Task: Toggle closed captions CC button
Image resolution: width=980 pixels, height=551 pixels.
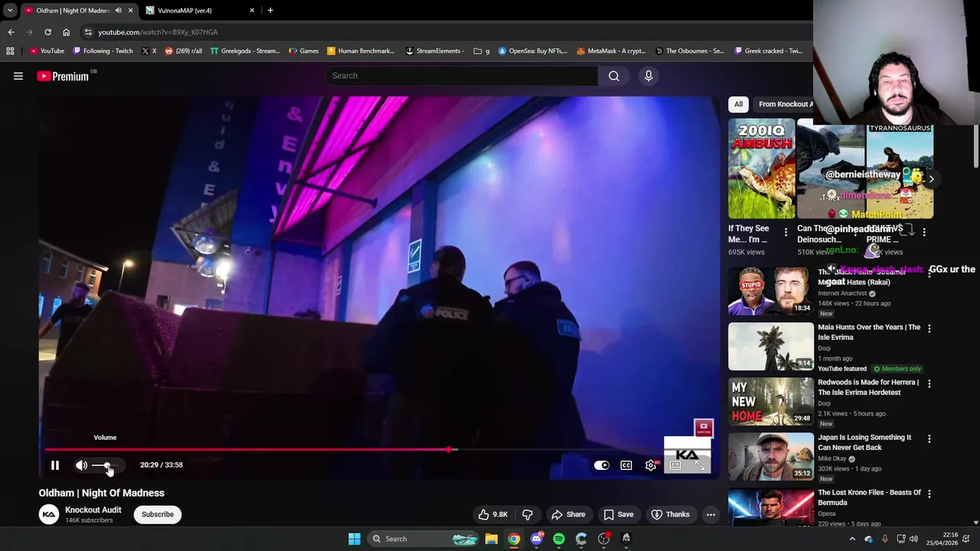Action: (626, 465)
